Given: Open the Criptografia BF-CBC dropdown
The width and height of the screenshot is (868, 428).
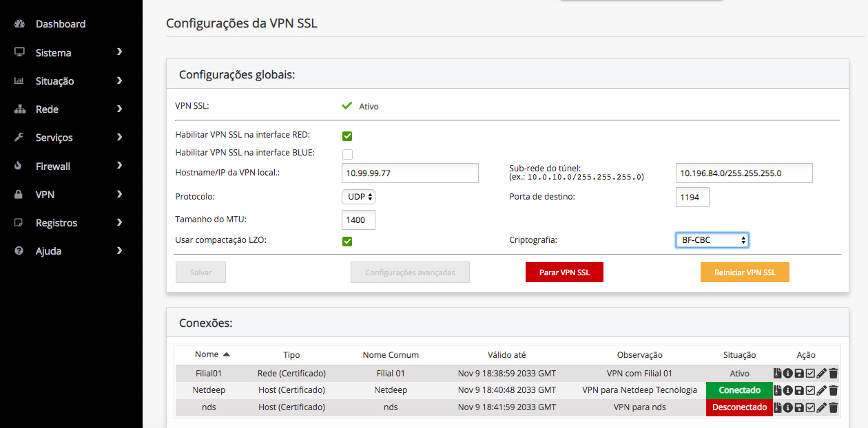Looking at the screenshot, I should (712, 240).
